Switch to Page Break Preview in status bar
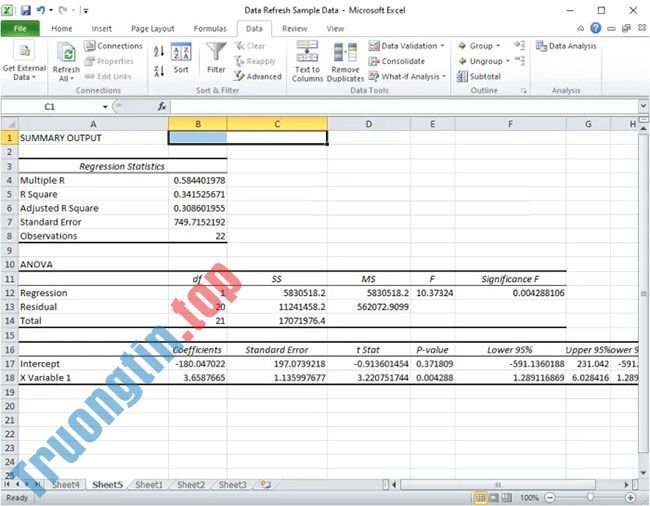 coord(507,497)
